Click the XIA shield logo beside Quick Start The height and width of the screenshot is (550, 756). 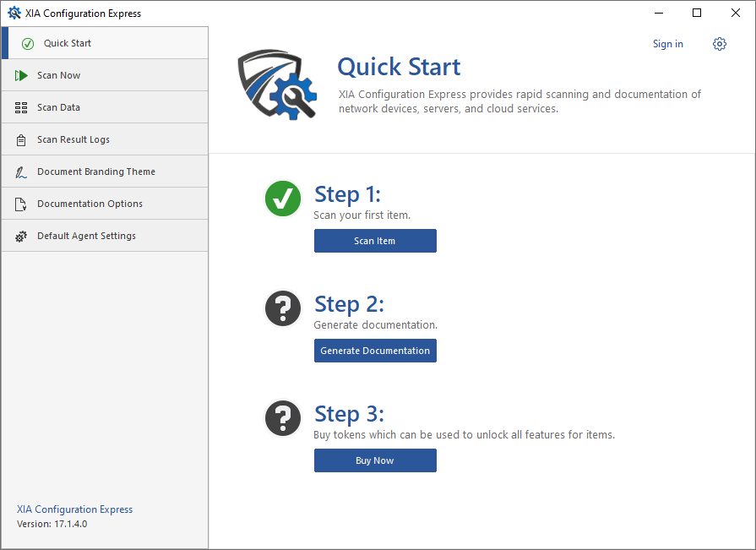276,84
